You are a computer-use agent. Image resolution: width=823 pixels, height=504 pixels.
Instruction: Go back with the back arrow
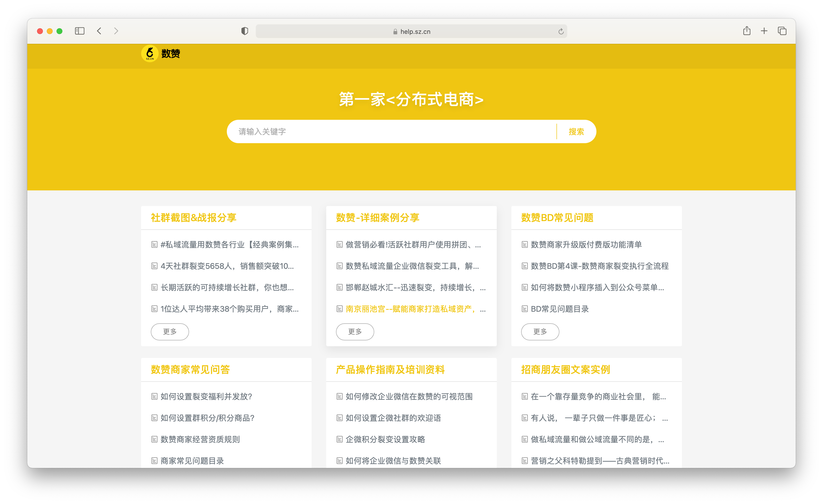99,31
